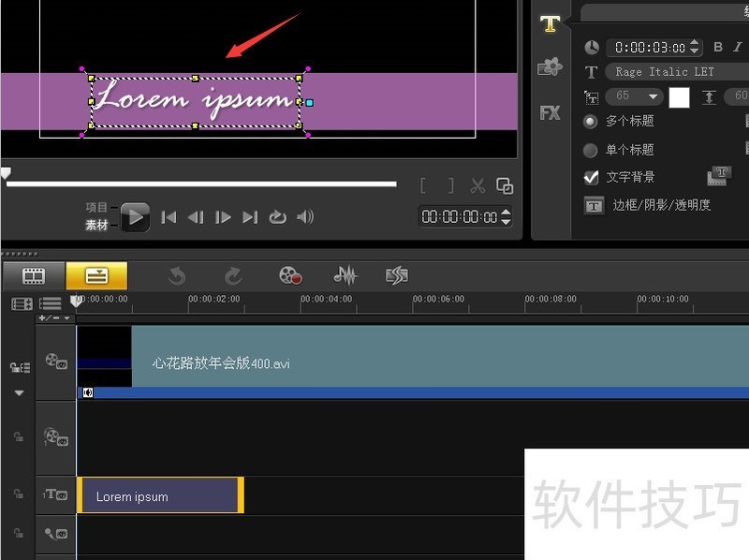This screenshot has height=560, width=749.
Task: Open text backdrop customize icon
Action: pyautogui.click(x=719, y=176)
